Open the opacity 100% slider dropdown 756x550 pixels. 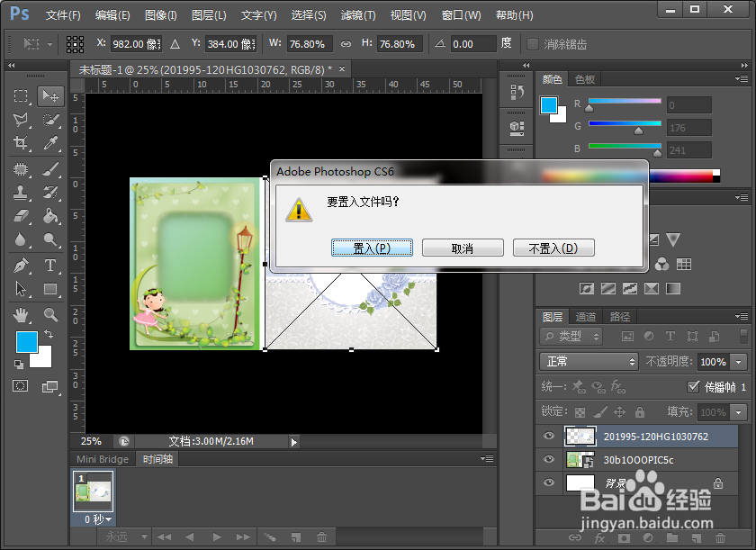pyautogui.click(x=738, y=362)
